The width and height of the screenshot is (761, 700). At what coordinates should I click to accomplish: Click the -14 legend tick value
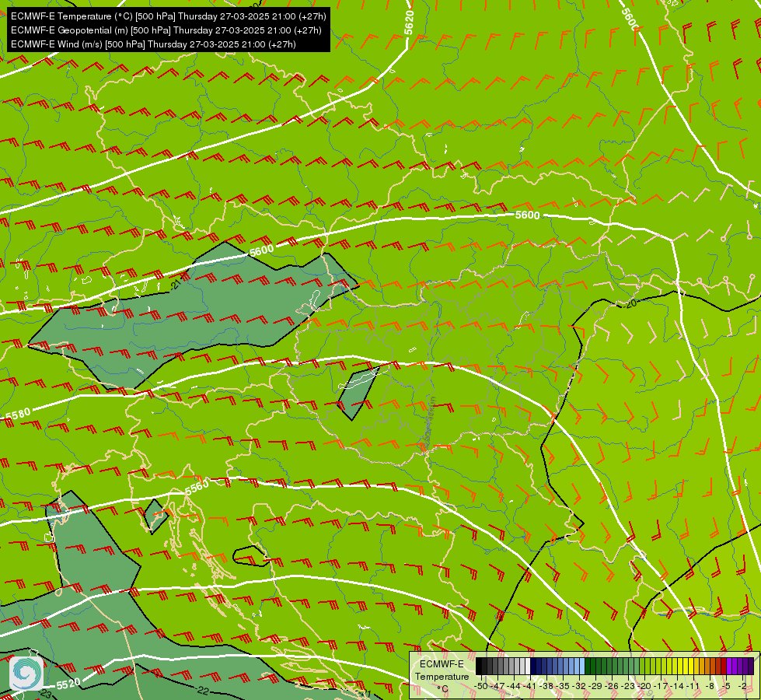pyautogui.click(x=677, y=686)
